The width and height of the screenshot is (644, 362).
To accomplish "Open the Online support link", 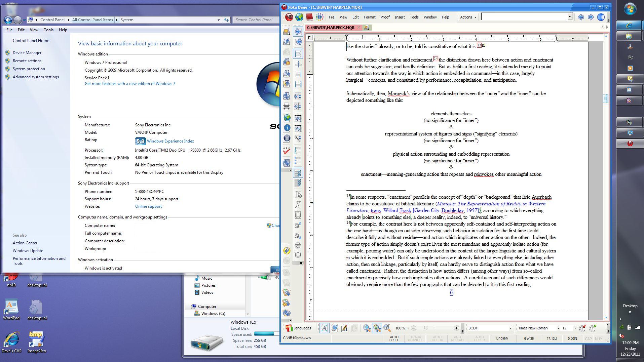I will (x=148, y=206).
